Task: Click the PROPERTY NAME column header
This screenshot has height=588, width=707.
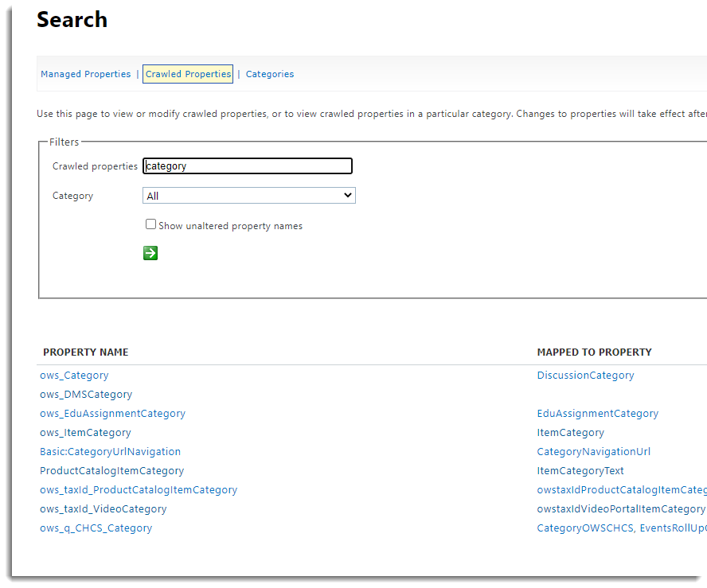Action: 86,352
